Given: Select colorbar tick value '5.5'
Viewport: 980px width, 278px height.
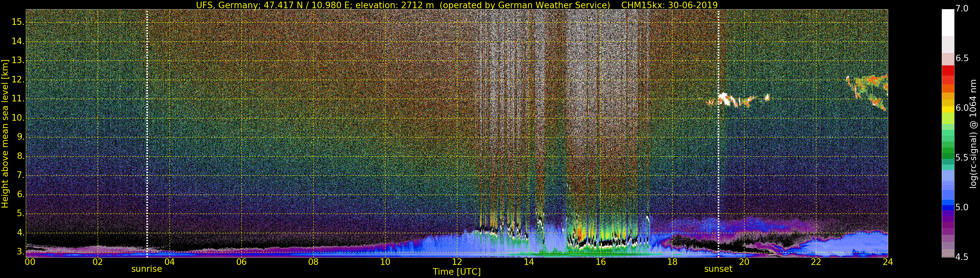Looking at the screenshot, I should (962, 158).
